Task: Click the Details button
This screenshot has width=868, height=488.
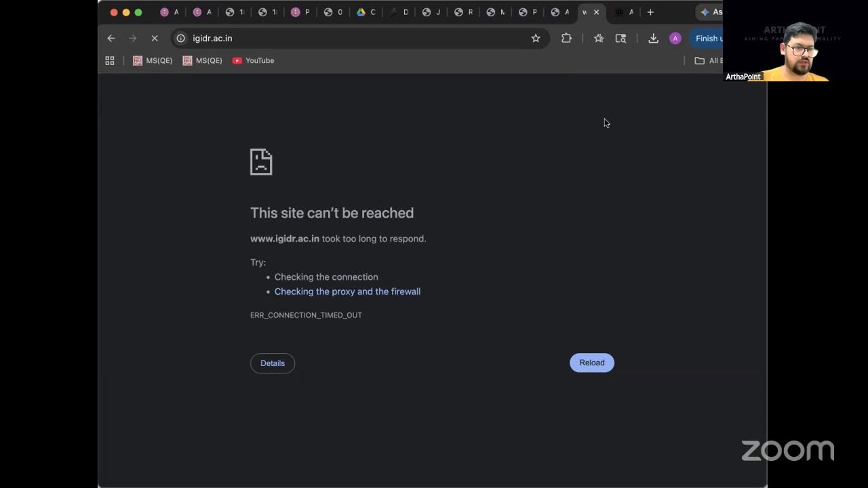Action: 273,363
